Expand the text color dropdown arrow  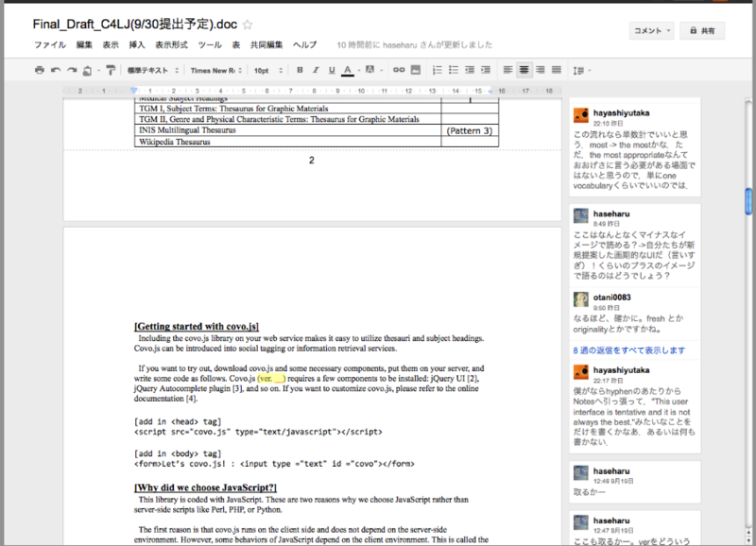(359, 70)
